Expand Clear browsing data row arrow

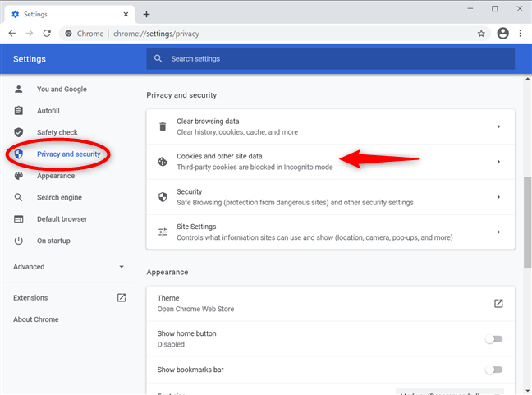click(x=498, y=126)
